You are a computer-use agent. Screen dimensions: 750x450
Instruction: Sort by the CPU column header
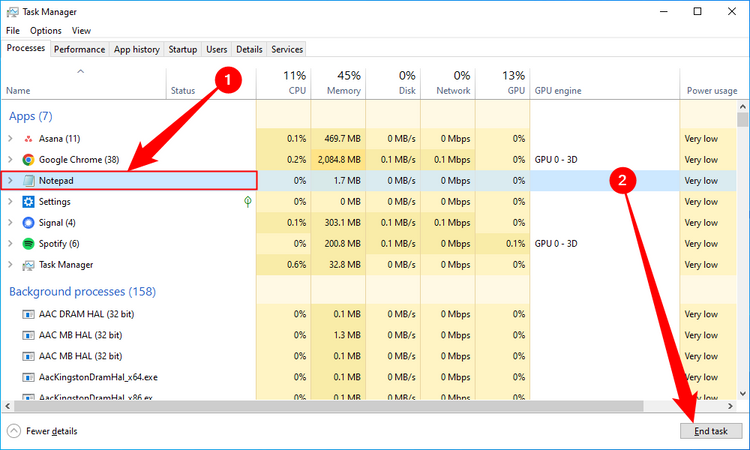click(x=284, y=84)
